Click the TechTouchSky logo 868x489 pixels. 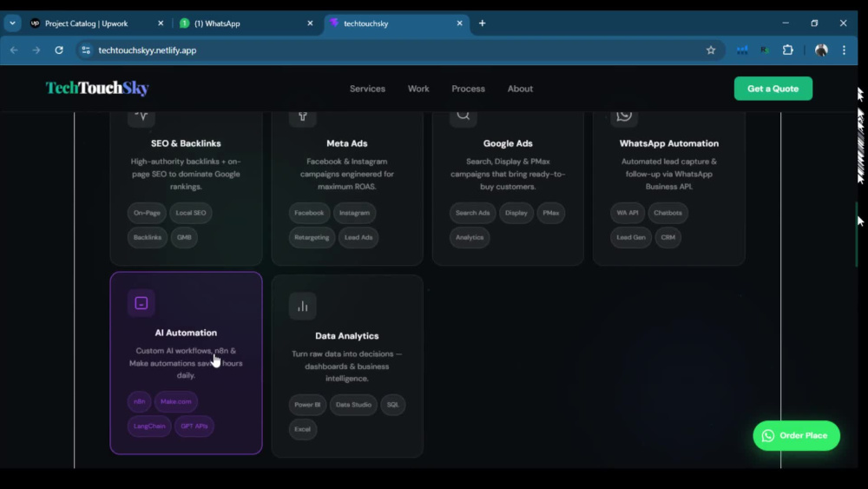(x=97, y=88)
